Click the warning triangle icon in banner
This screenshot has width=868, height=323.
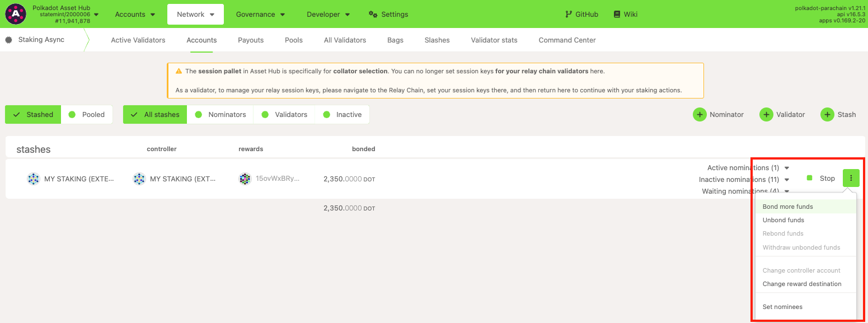click(179, 71)
